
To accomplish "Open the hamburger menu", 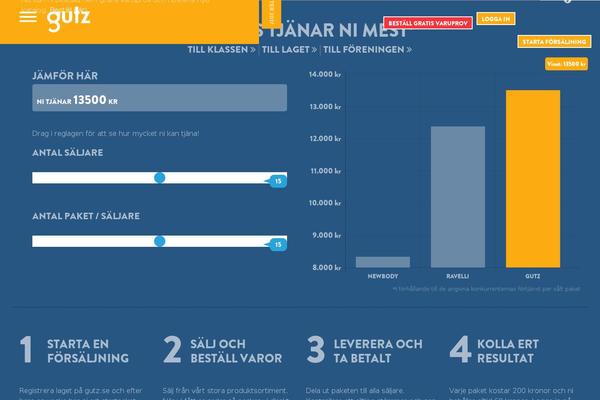I will pyautogui.click(x=28, y=17).
